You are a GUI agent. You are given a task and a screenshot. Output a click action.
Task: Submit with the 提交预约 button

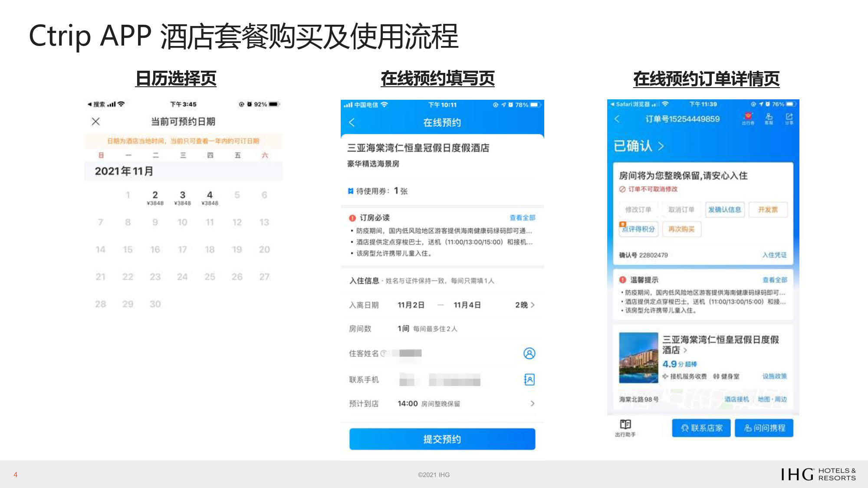coord(442,439)
